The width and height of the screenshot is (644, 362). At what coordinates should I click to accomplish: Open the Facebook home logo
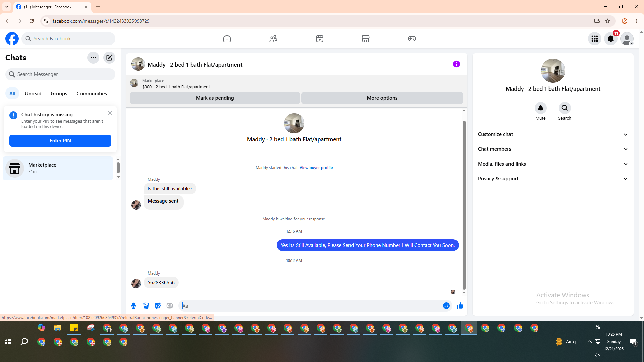(x=12, y=39)
